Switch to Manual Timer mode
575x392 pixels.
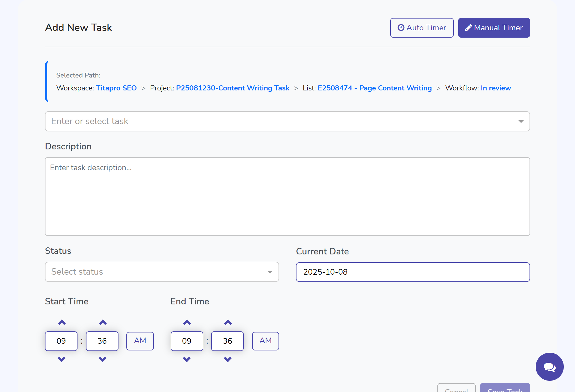click(494, 28)
